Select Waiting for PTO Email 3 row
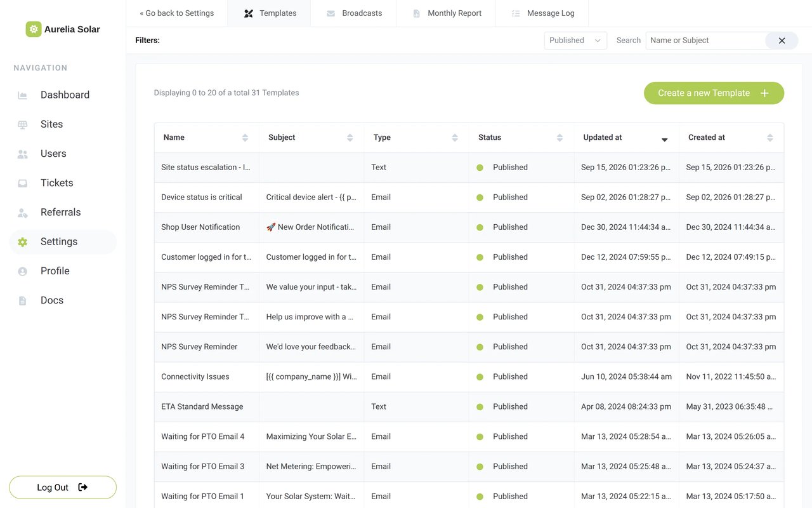The image size is (812, 508). pyautogui.click(x=469, y=466)
